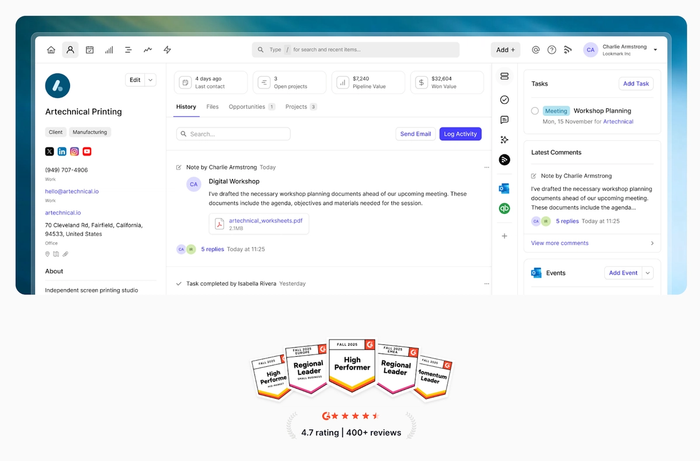Open the 5 replies link in Latest Comments
The image size is (700, 461).
click(x=567, y=221)
